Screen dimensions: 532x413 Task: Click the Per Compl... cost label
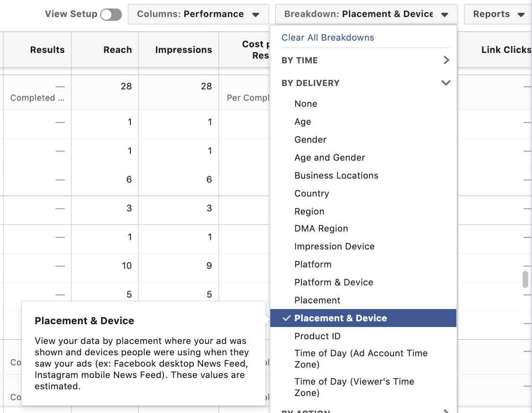pyautogui.click(x=248, y=98)
